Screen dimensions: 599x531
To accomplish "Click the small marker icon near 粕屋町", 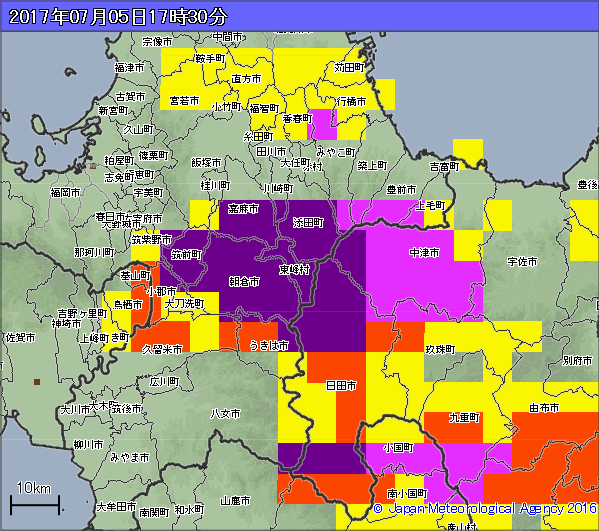I will tap(93, 166).
